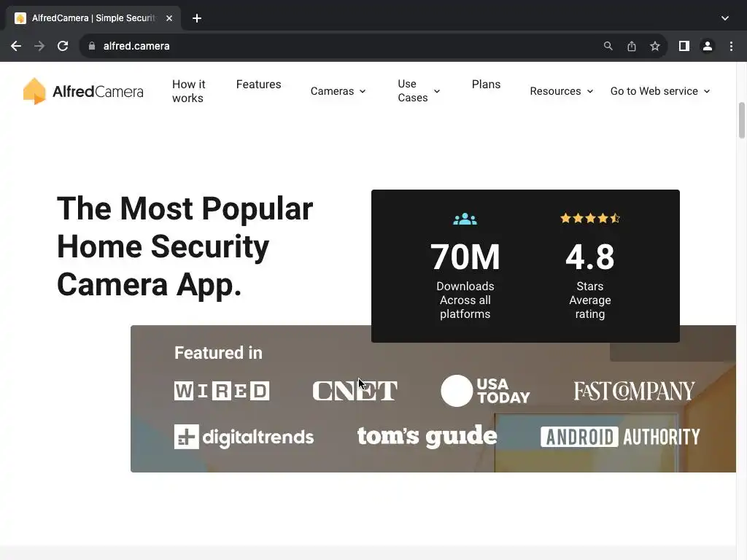Open the Chrome profile avatar
The image size is (747, 560).
(x=707, y=46)
